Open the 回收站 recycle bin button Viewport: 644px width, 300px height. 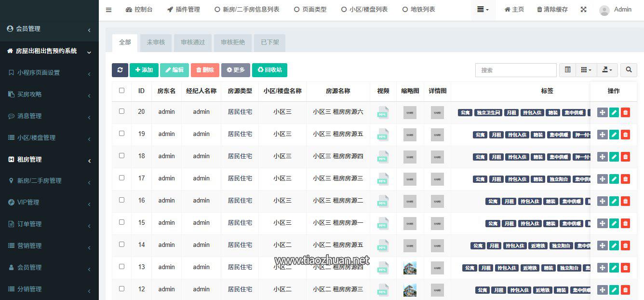[x=269, y=70]
